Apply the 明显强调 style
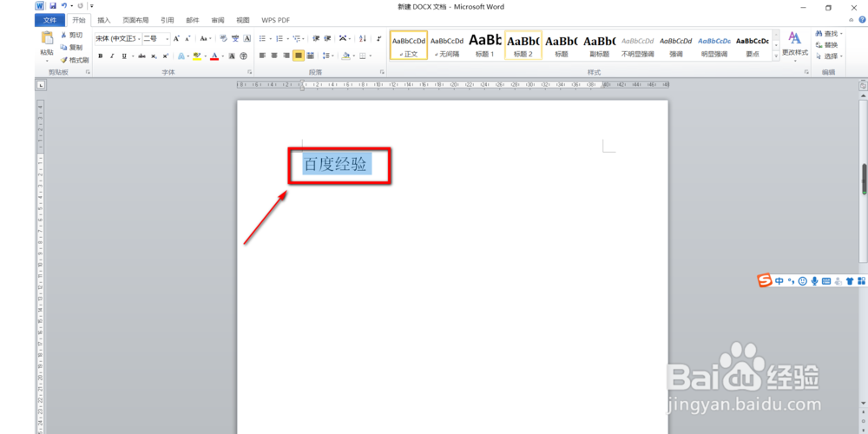The width and height of the screenshot is (868, 434). pos(714,45)
